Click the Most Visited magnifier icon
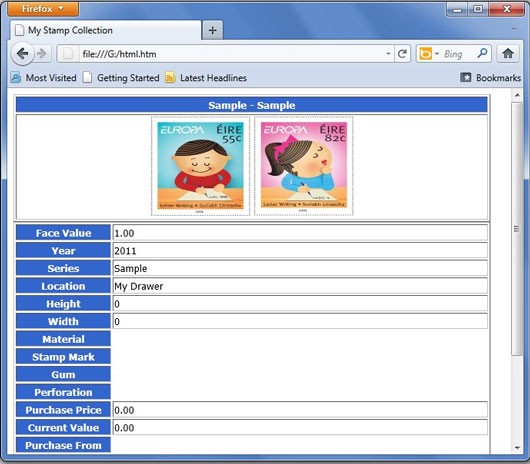The image size is (530, 464). (16, 78)
